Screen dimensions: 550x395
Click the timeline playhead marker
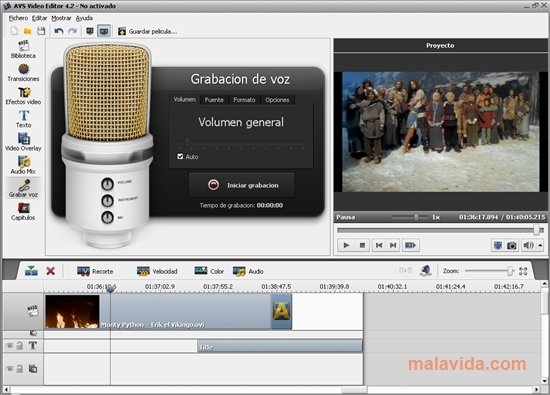pyautogui.click(x=110, y=289)
